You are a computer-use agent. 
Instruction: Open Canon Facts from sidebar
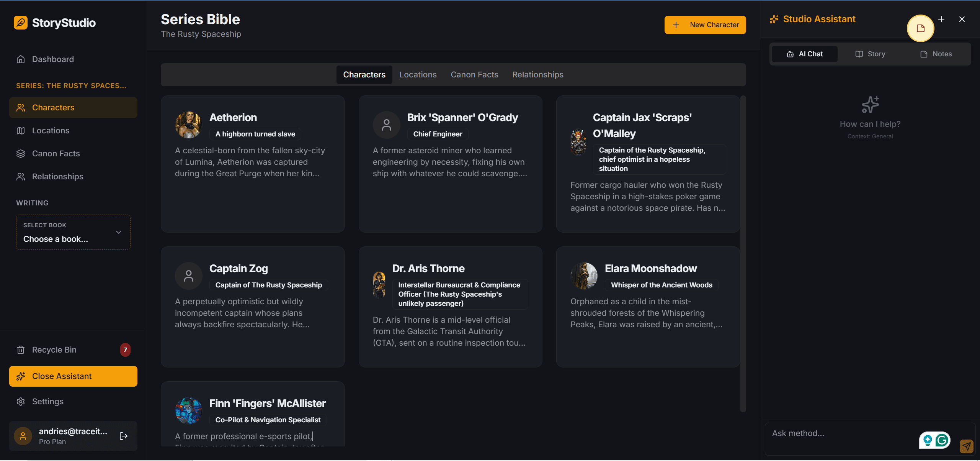[x=56, y=153]
